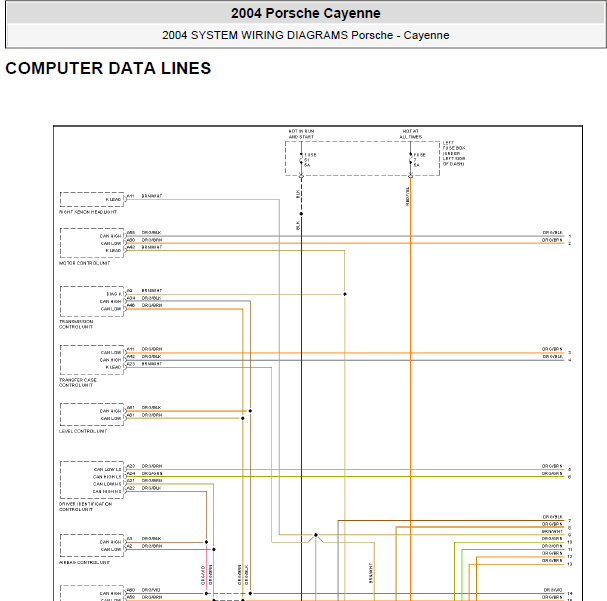Viewport: 607px width, 601px height.
Task: Click CAN HIGH pin in Transmission Control Unit
Action: pyautogui.click(x=110, y=301)
